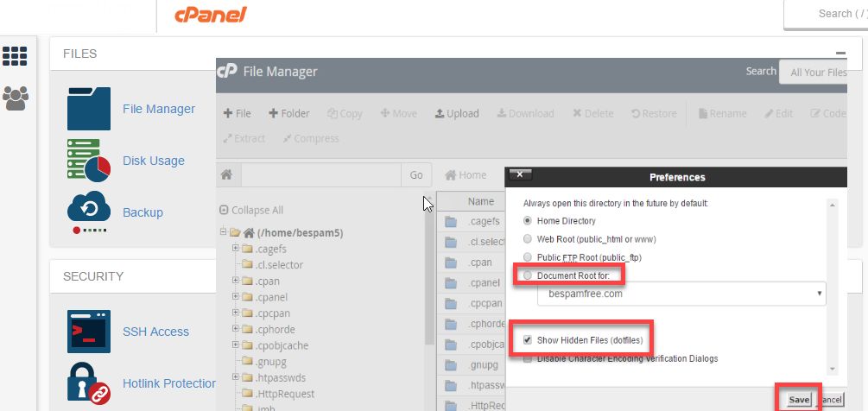868x411 pixels.
Task: Open the bespamfree.com domain dropdown
Action: pos(681,294)
